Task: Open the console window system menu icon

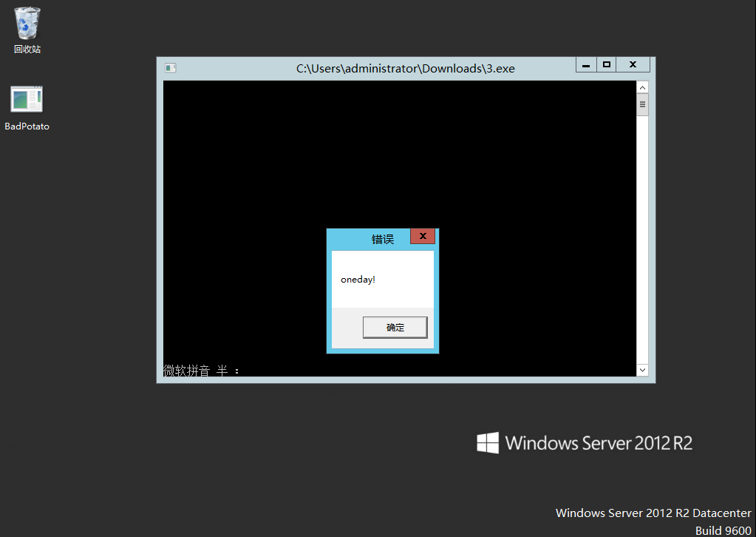Action: 170,68
